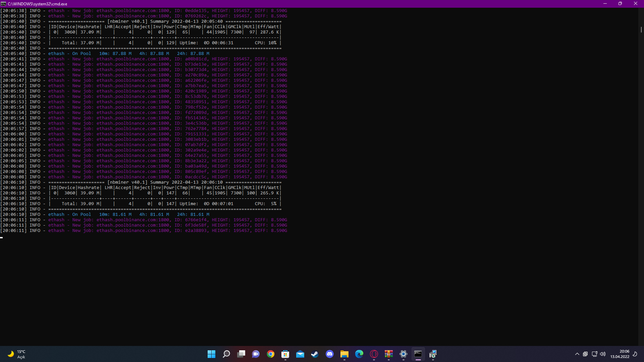
Task: Open File Explorer folder icon
Action: pos(344,354)
